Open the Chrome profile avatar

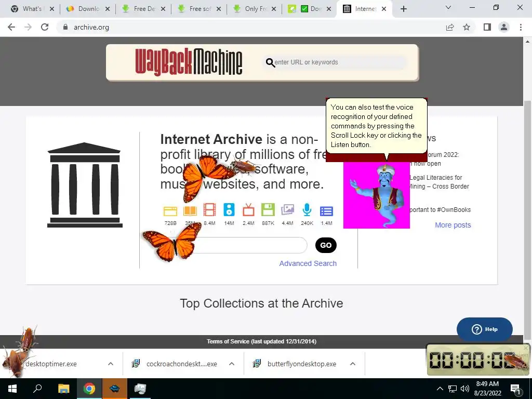click(x=504, y=27)
